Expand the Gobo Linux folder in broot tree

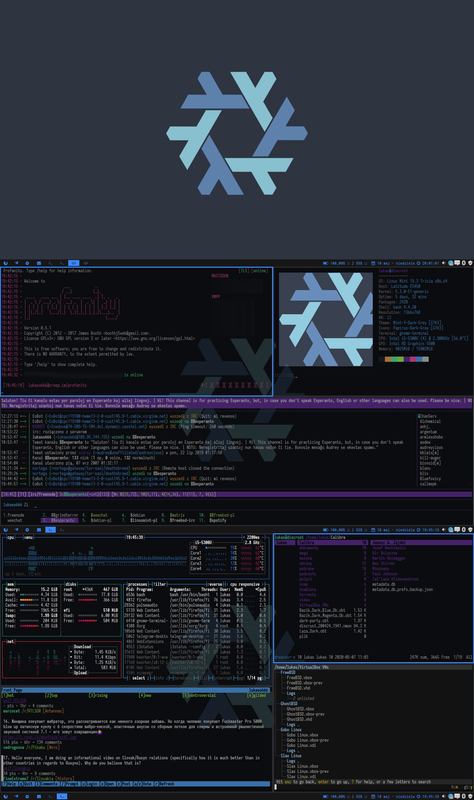[x=291, y=730]
